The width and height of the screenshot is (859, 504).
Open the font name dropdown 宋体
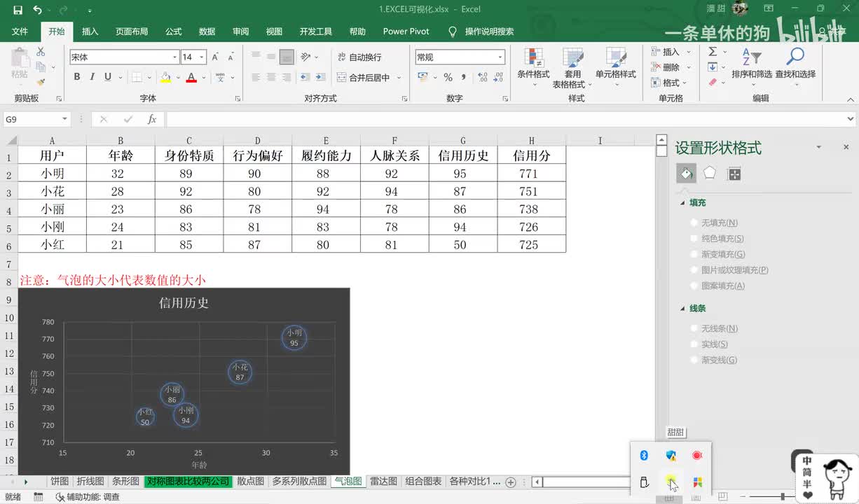(x=174, y=57)
